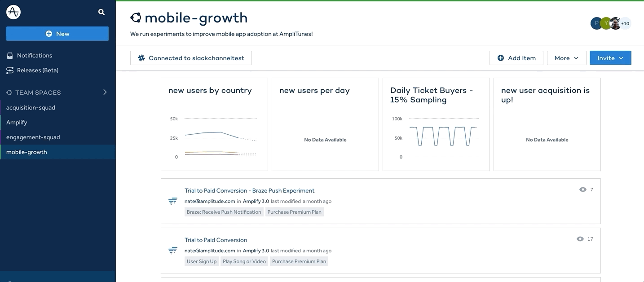The image size is (644, 282).
Task: Select engagement-squad team space
Action: point(33,137)
